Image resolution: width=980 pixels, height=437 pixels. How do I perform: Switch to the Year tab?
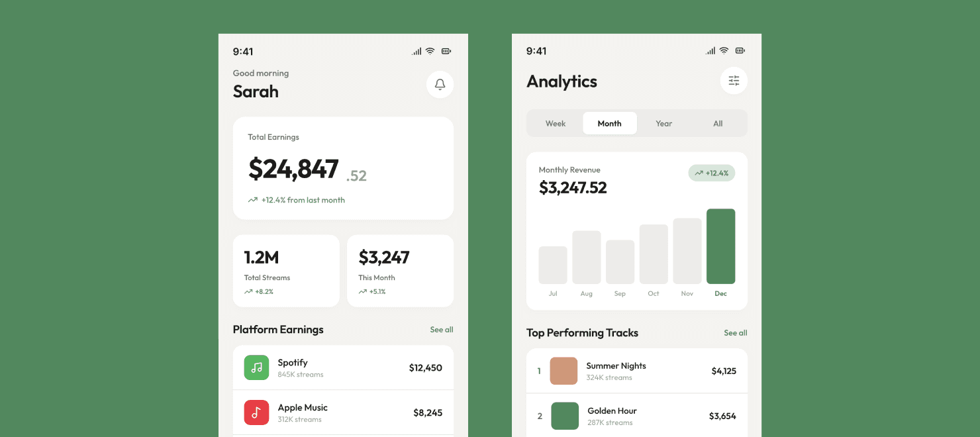click(x=663, y=123)
